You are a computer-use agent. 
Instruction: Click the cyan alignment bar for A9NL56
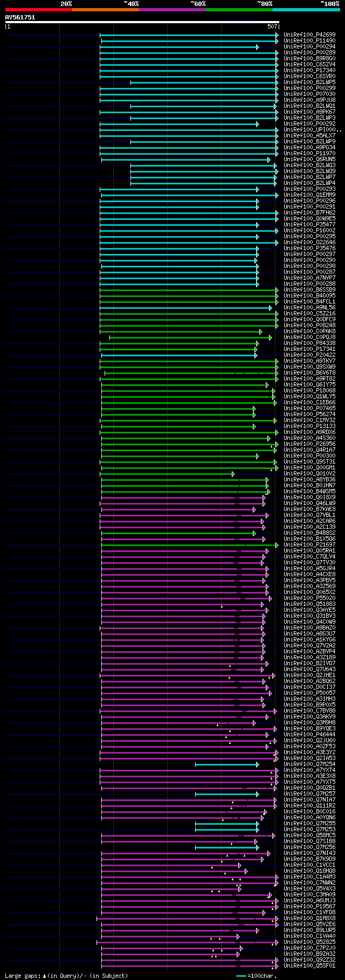tap(186, 308)
